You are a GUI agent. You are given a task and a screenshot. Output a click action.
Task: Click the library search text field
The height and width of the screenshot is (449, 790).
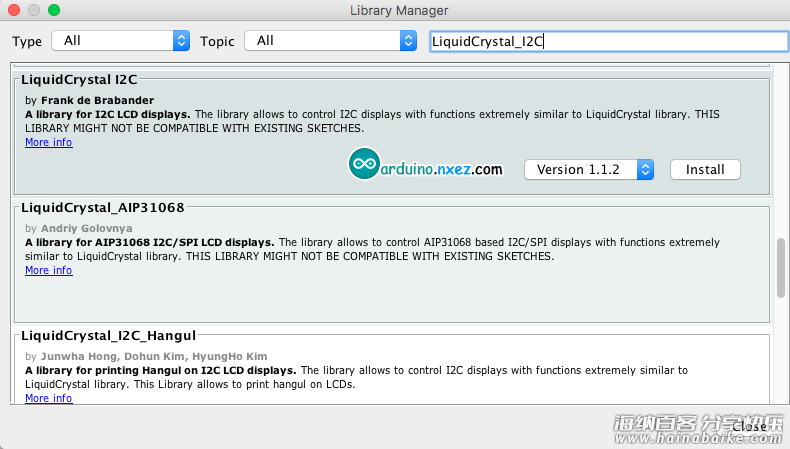click(609, 41)
